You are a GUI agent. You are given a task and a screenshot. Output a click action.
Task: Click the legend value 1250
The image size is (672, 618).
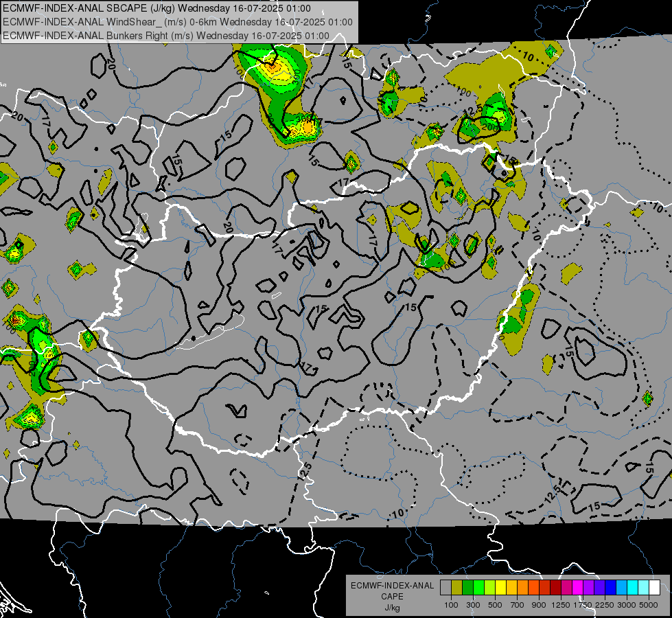[x=561, y=605]
